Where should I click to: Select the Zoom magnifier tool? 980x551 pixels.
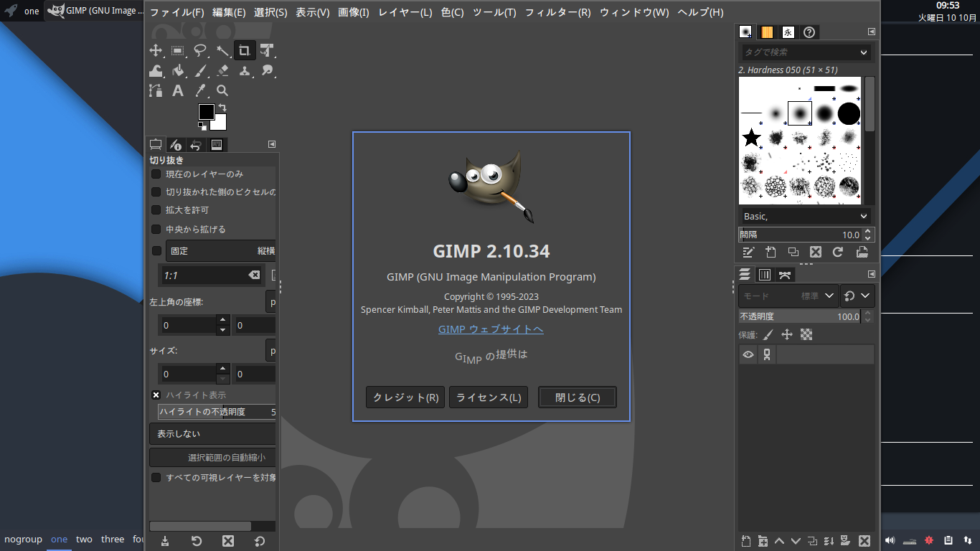(222, 90)
